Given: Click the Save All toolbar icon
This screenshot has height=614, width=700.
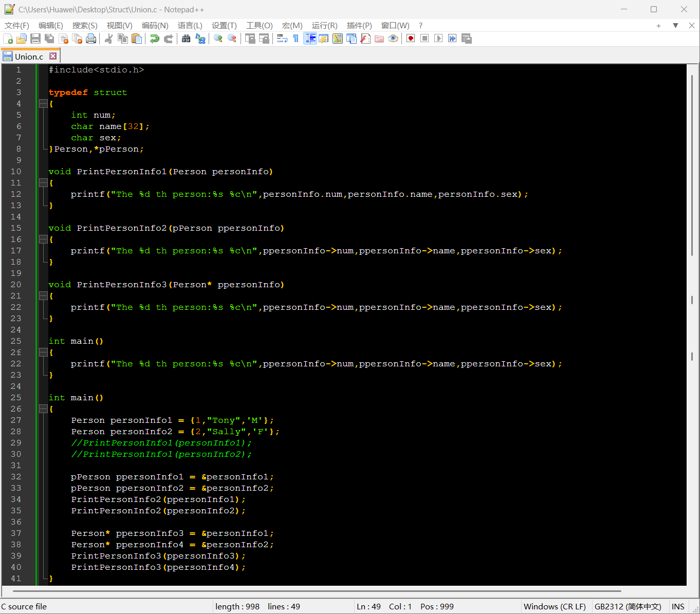Looking at the screenshot, I should [x=49, y=39].
